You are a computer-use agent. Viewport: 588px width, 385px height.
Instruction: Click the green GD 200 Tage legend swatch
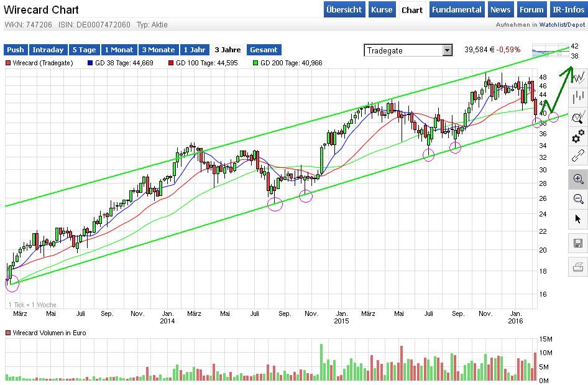(x=255, y=63)
